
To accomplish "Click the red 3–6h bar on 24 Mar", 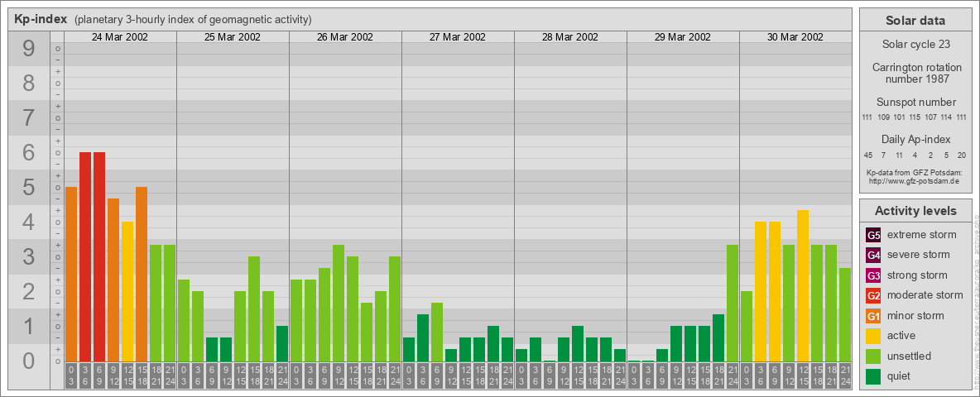I will (x=85, y=256).
